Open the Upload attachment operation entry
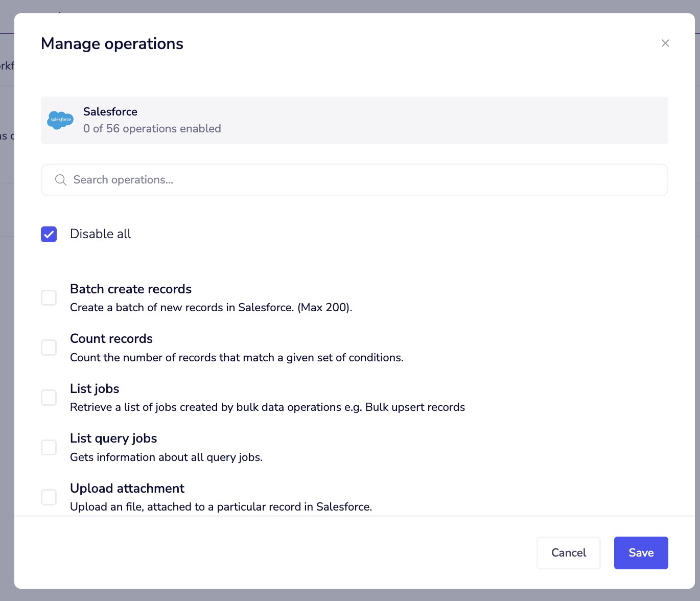This screenshot has width=700, height=601. point(127,489)
